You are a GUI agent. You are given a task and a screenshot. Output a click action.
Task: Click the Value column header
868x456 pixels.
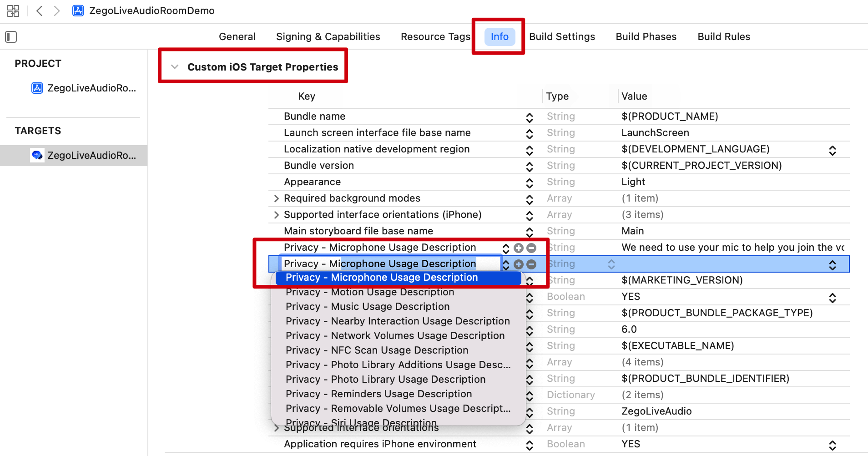[634, 96]
